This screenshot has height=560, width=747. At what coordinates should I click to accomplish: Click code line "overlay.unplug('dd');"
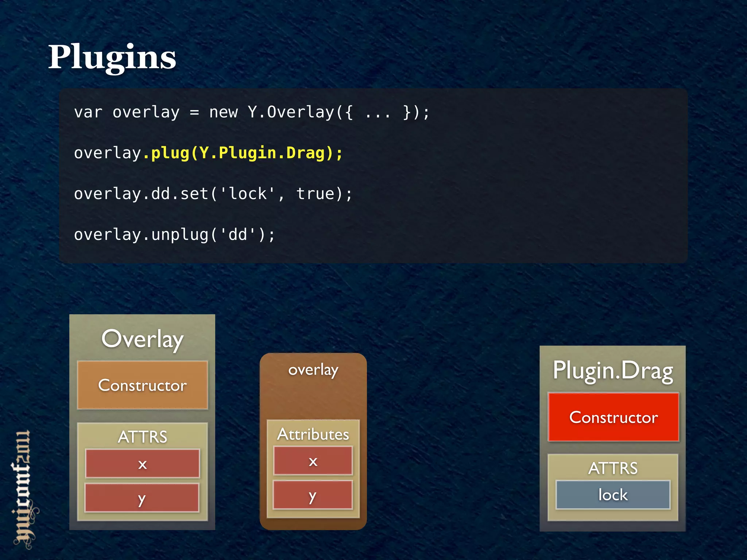(x=174, y=234)
